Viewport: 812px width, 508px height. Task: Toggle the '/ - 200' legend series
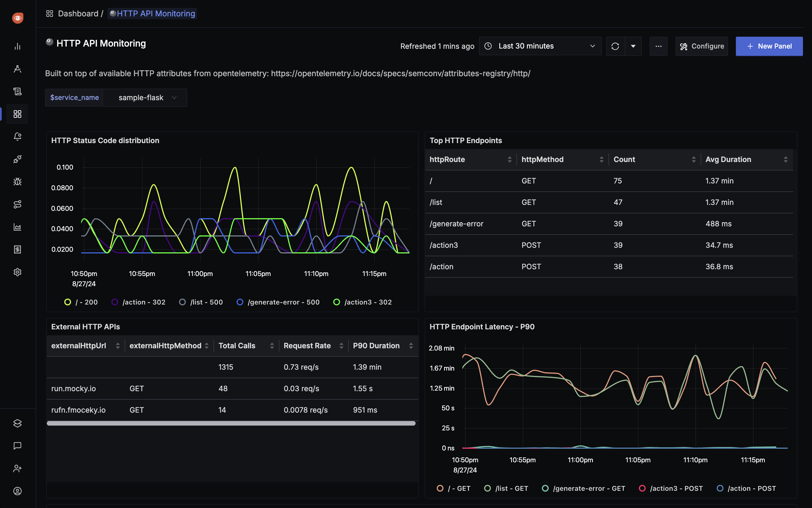click(x=81, y=302)
